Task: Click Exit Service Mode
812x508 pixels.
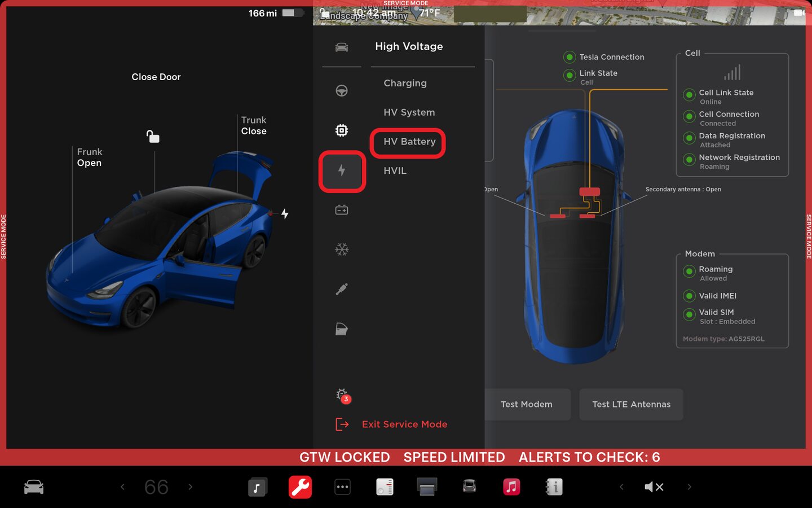Action: (x=404, y=424)
